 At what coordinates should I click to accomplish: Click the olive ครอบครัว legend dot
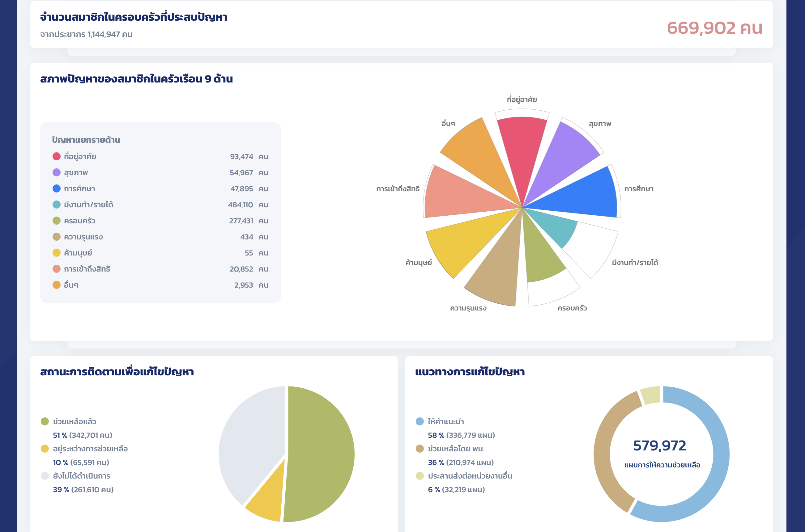[x=56, y=221]
